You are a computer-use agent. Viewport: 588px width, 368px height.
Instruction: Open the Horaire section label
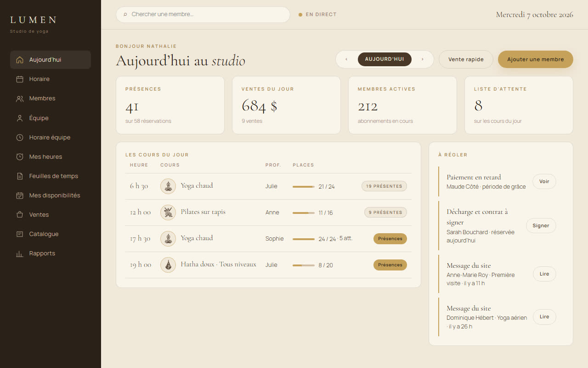coord(40,79)
